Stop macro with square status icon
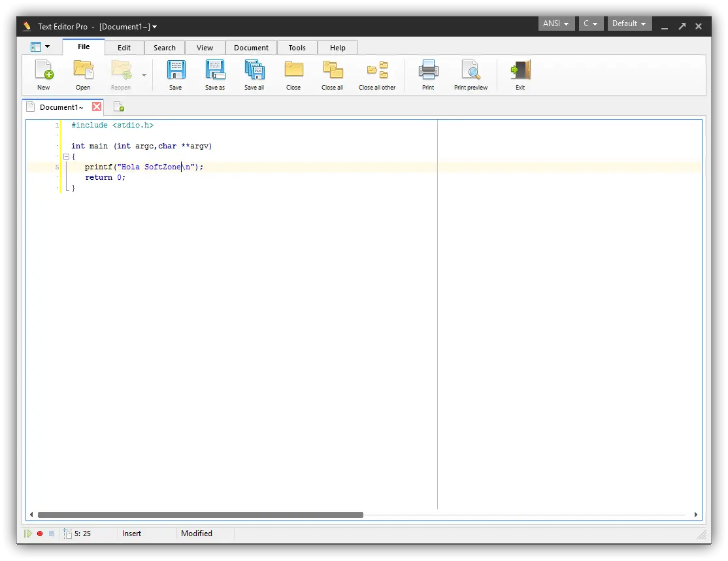The height and width of the screenshot is (561, 728). point(52,534)
